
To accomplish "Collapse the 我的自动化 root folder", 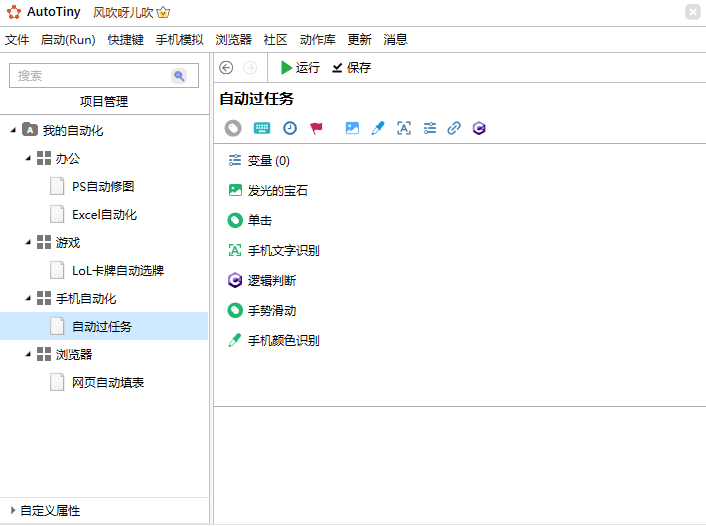I will [13, 130].
